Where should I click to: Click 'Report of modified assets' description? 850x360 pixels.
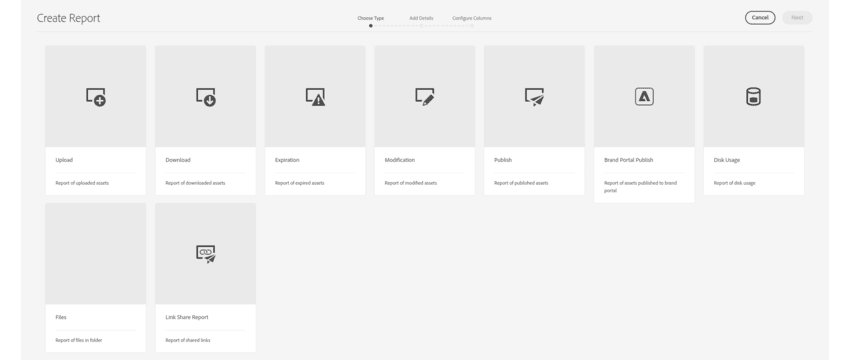click(x=411, y=183)
